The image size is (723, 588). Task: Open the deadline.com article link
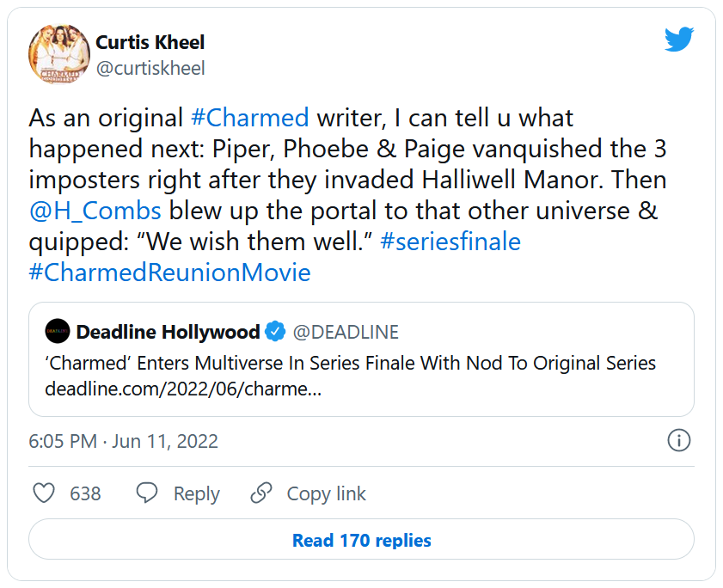(x=183, y=387)
